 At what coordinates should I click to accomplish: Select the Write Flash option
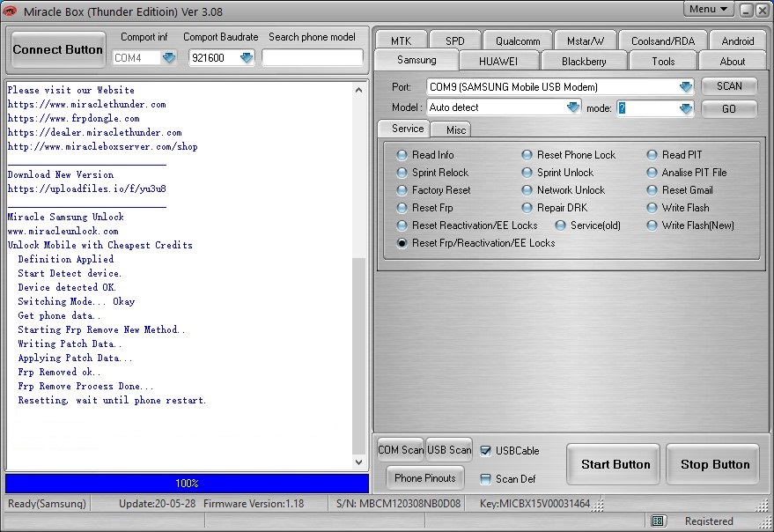652,208
